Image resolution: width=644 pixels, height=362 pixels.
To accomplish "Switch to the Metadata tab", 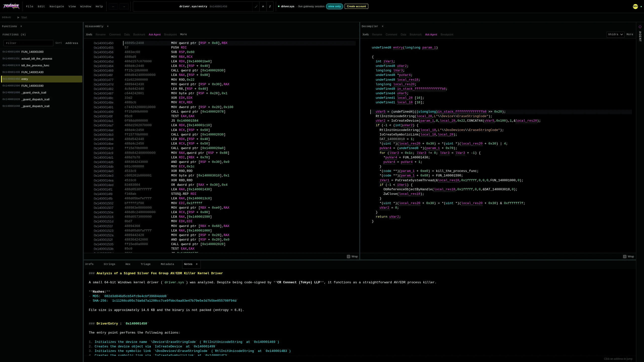I will pyautogui.click(x=167, y=264).
